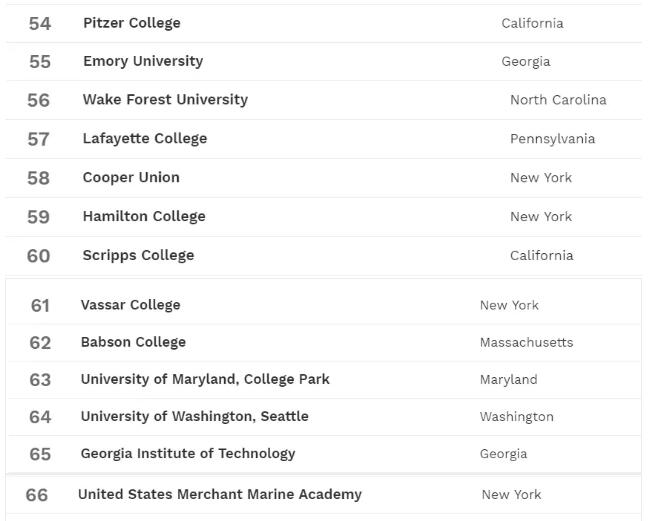Click the Cooper Union link
649x521 pixels.
tap(131, 178)
